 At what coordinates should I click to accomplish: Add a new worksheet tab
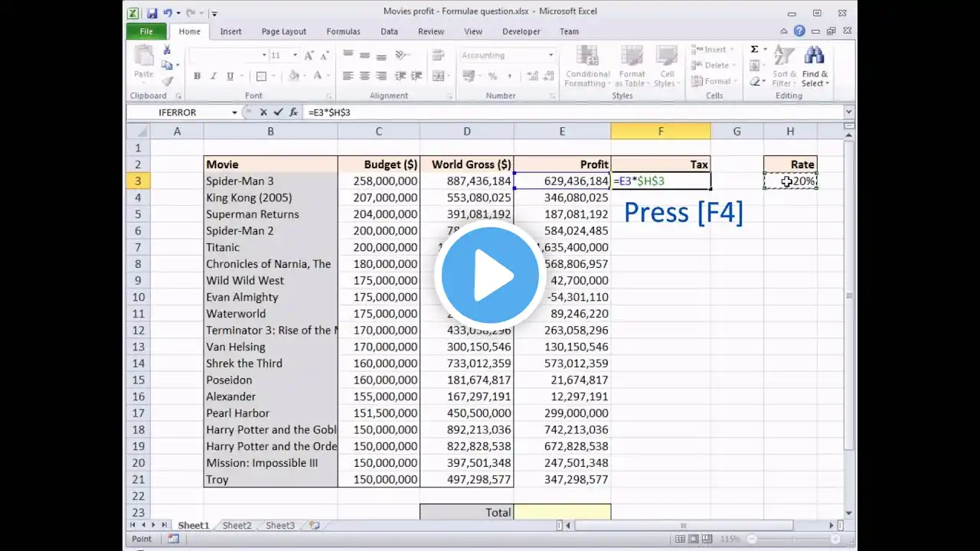(314, 526)
